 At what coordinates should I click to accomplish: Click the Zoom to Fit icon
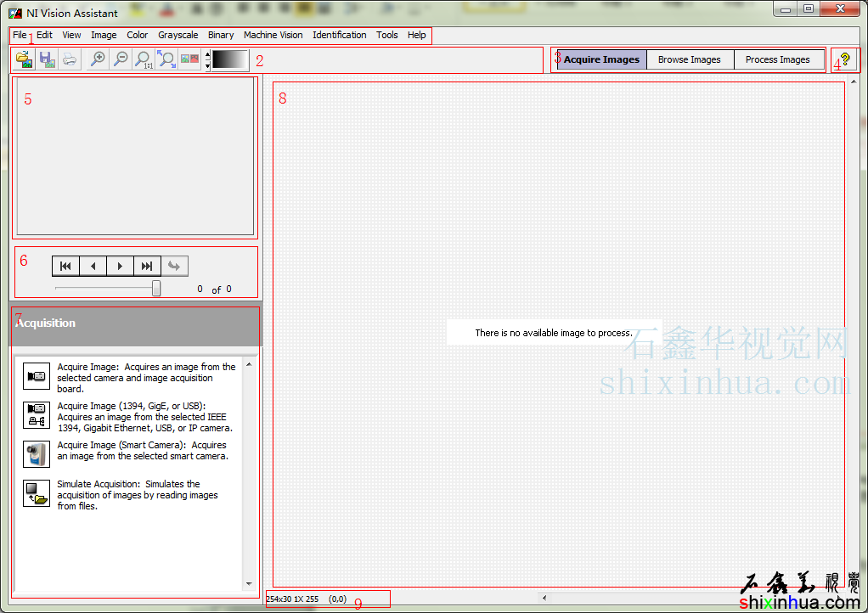(166, 59)
